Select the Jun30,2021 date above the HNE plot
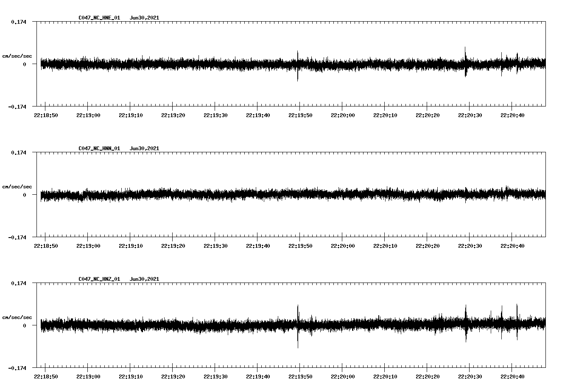576x392 pixels. coord(144,18)
